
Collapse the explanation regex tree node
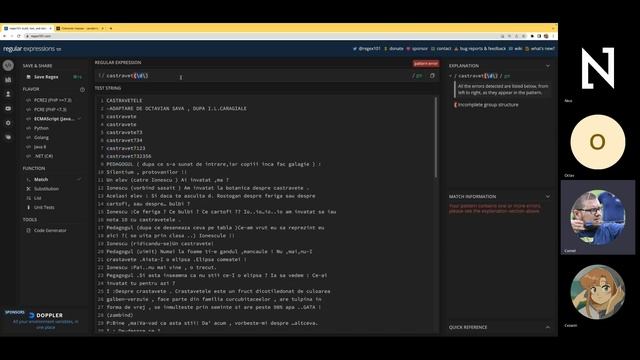tap(451, 76)
